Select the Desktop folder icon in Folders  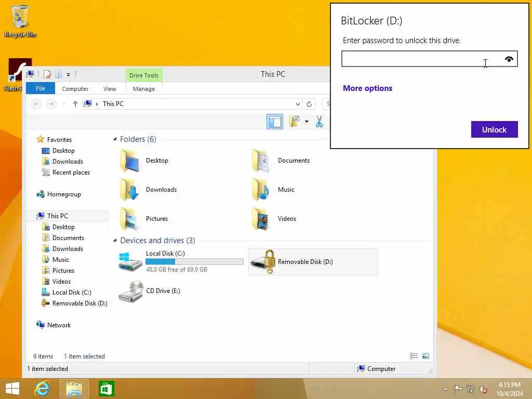(129, 161)
